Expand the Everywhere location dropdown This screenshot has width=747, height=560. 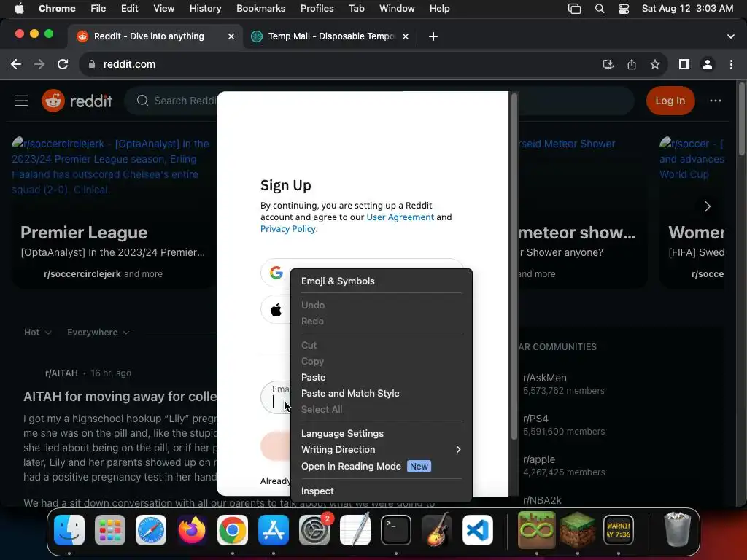coord(98,332)
